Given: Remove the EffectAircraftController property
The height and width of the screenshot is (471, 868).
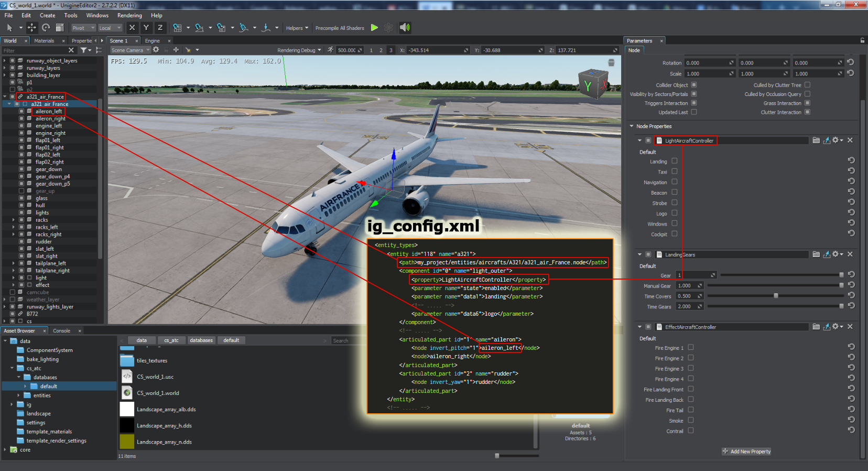Looking at the screenshot, I should point(850,327).
